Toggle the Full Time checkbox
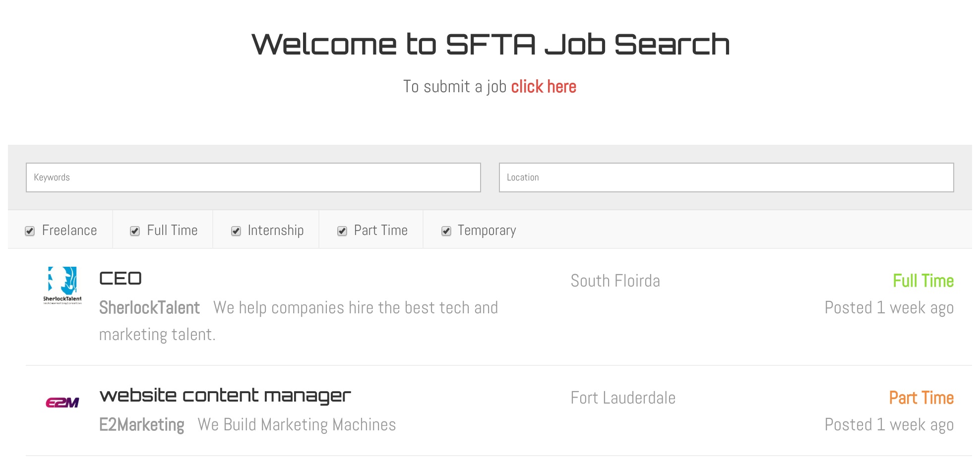This screenshot has height=469, width=980. pos(135,231)
